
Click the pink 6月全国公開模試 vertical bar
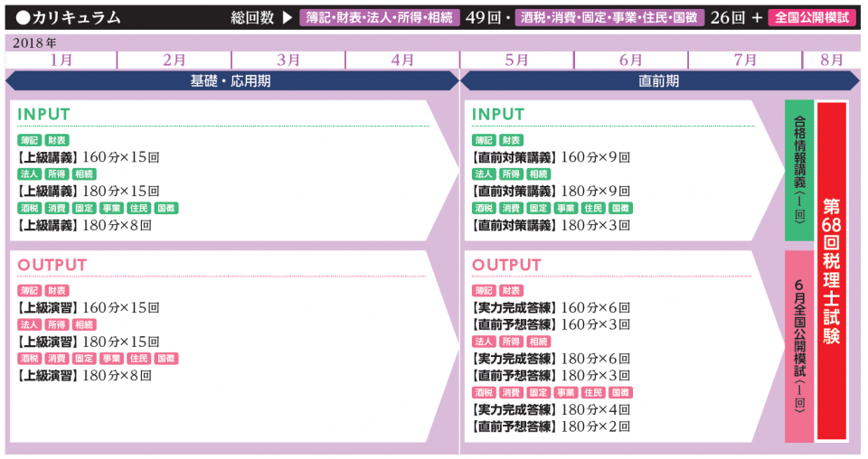point(799,346)
